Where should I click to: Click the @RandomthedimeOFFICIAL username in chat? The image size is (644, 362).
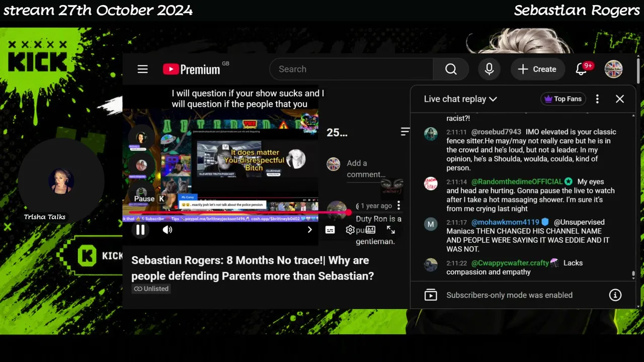coord(517,182)
